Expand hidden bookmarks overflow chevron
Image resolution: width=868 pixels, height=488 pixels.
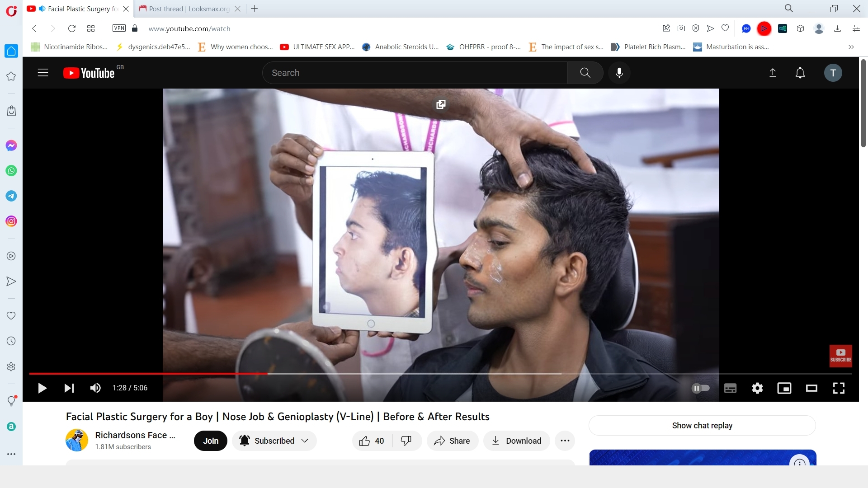[851, 47]
